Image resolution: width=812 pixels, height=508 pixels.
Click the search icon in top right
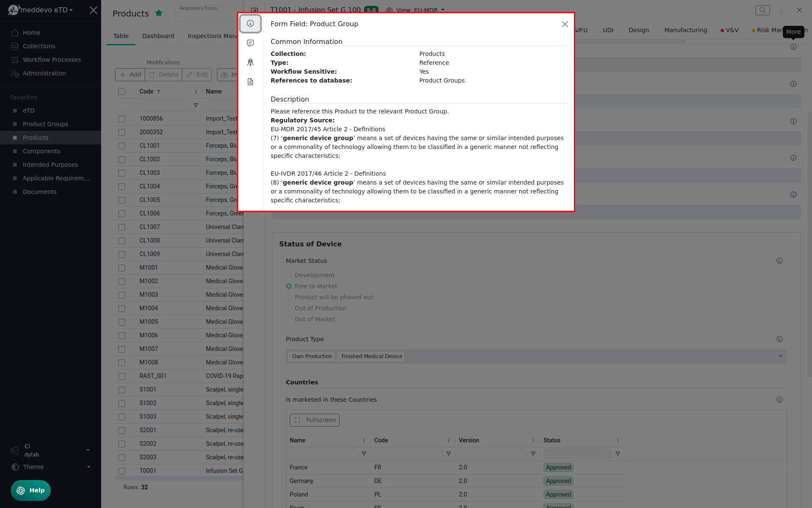[762, 10]
